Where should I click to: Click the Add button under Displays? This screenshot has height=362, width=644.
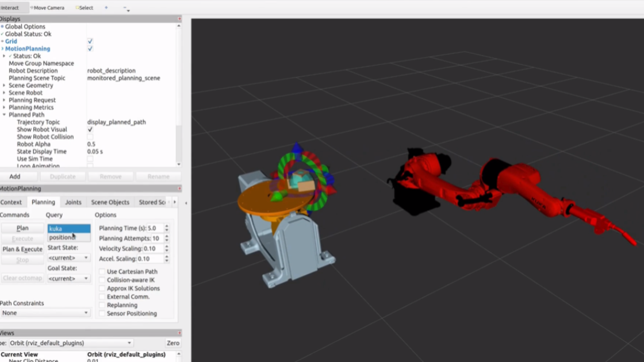point(14,176)
